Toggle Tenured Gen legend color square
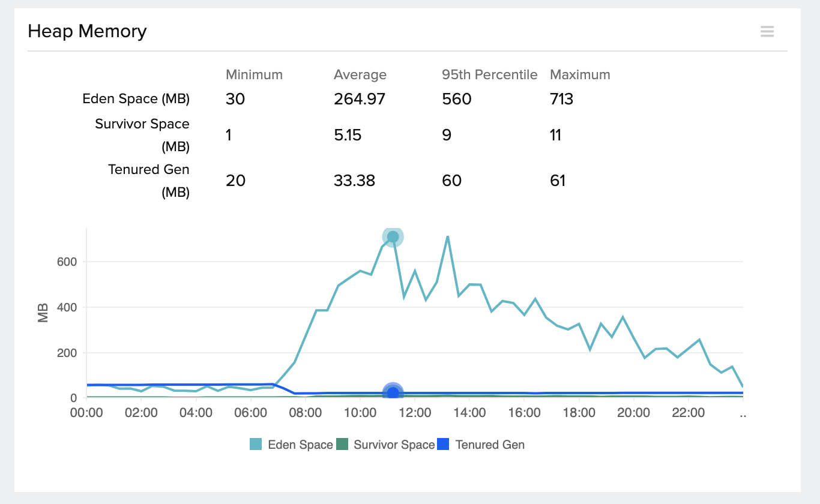This screenshot has width=820, height=504. point(444,445)
